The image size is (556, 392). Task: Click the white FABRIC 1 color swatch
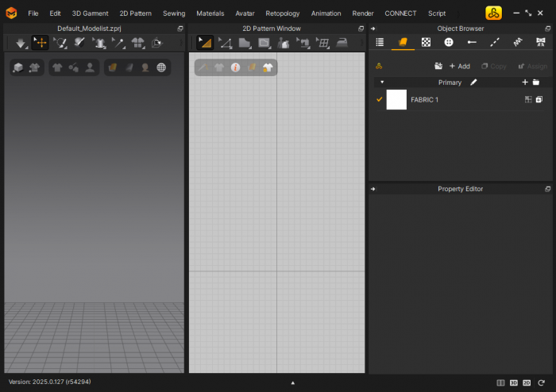(396, 100)
